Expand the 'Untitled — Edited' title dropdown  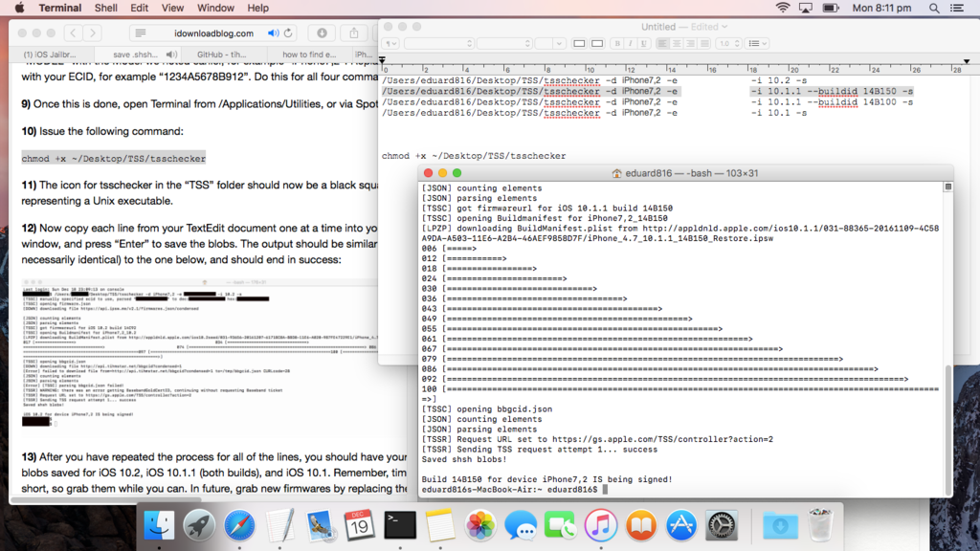click(724, 27)
